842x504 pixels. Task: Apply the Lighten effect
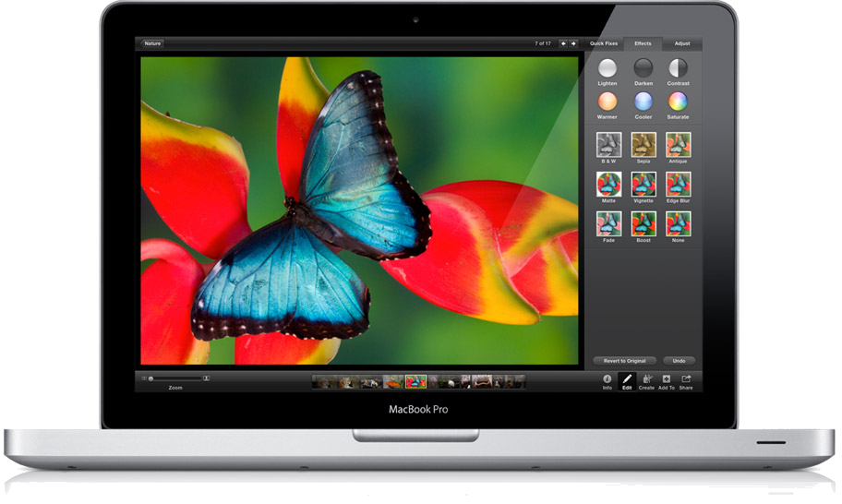point(607,68)
